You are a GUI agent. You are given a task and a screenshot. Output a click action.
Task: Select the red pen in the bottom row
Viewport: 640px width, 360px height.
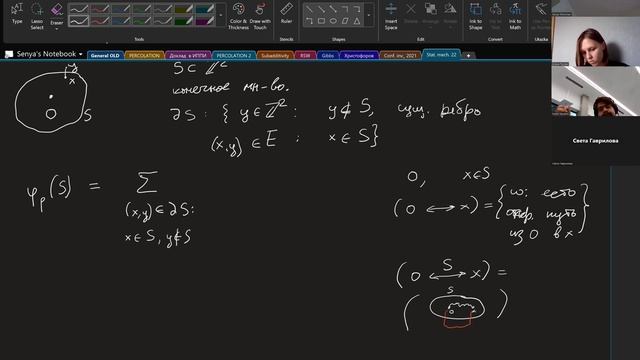[x=99, y=20]
